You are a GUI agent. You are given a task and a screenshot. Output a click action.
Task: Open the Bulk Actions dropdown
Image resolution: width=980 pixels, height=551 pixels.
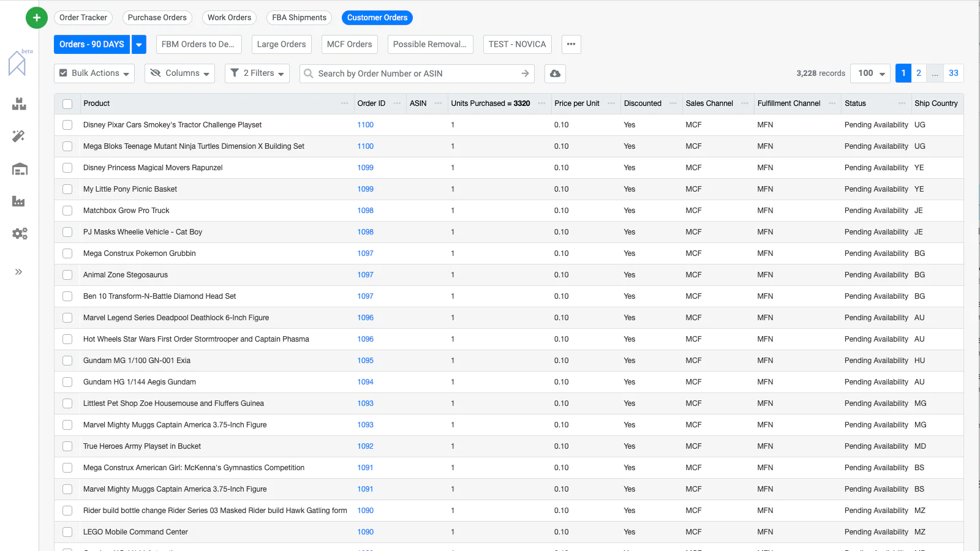[x=94, y=73]
